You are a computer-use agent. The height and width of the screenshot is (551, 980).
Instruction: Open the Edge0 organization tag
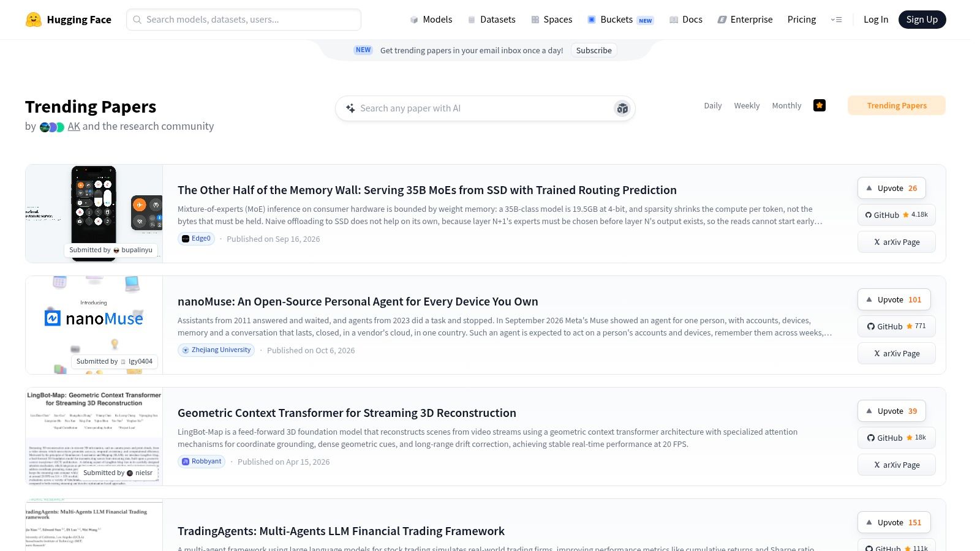[196, 239]
